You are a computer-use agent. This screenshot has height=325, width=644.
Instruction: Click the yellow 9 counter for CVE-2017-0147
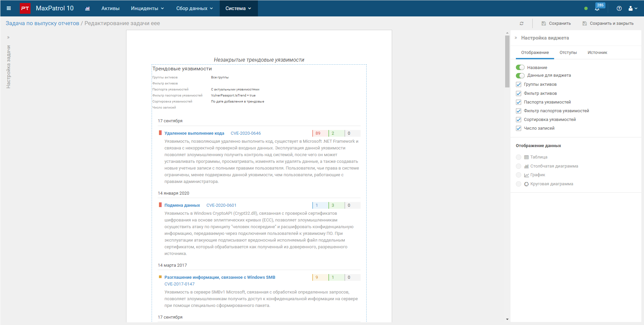320,277
